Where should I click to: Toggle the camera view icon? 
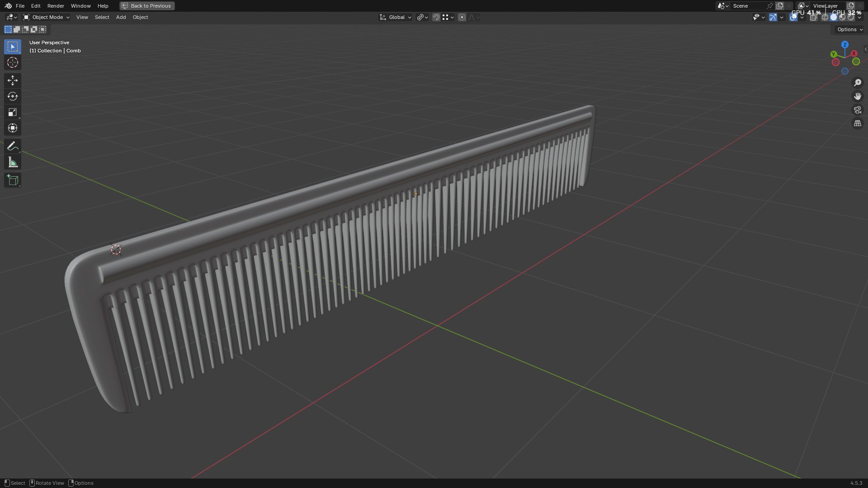(858, 110)
